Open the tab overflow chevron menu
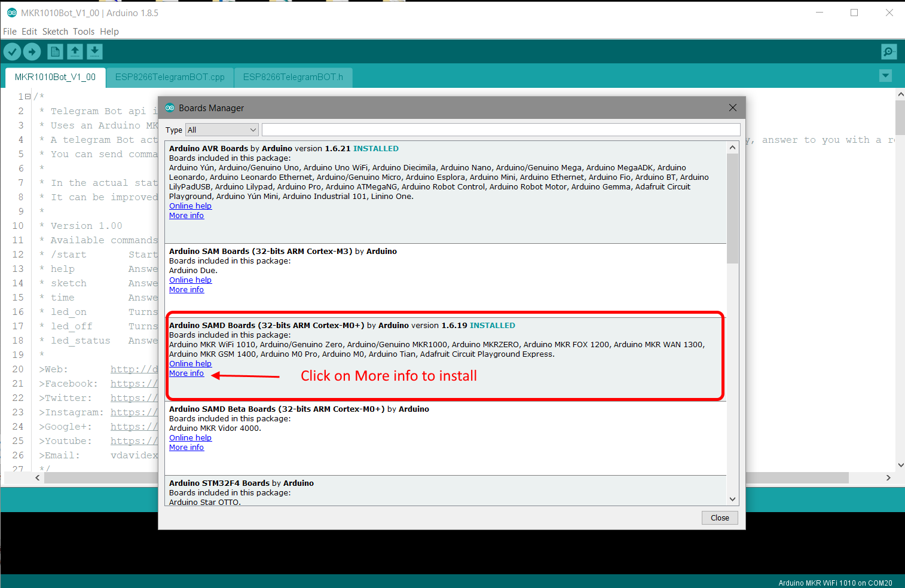This screenshot has height=588, width=905. tap(885, 76)
